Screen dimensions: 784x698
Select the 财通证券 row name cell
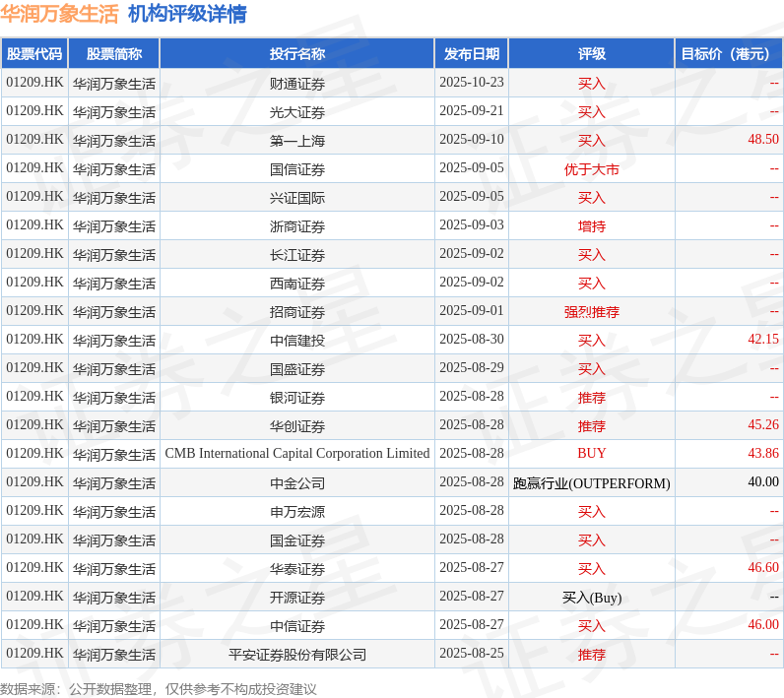coord(297,83)
